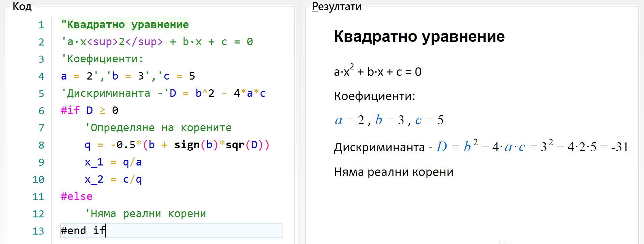Click the result heading Квадратно уравнение
The width and height of the screenshot is (644, 244).
click(419, 36)
